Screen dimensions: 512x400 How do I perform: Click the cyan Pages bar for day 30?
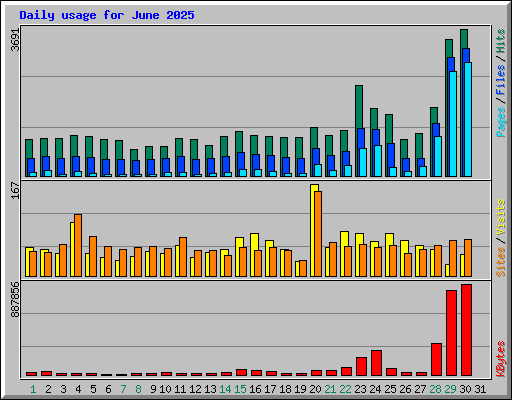pyautogui.click(x=468, y=119)
